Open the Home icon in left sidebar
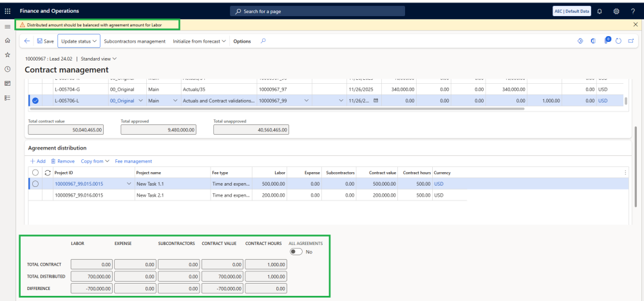The height and width of the screenshot is (301, 644). click(x=7, y=41)
